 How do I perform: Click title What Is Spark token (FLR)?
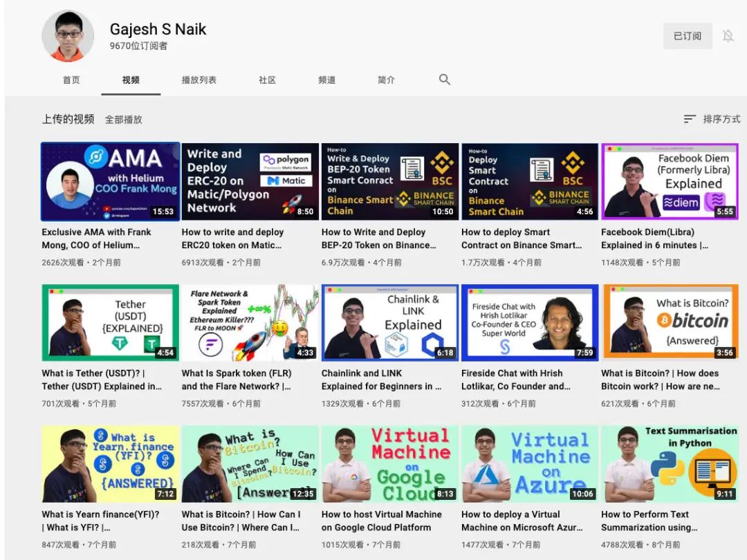pyautogui.click(x=237, y=380)
